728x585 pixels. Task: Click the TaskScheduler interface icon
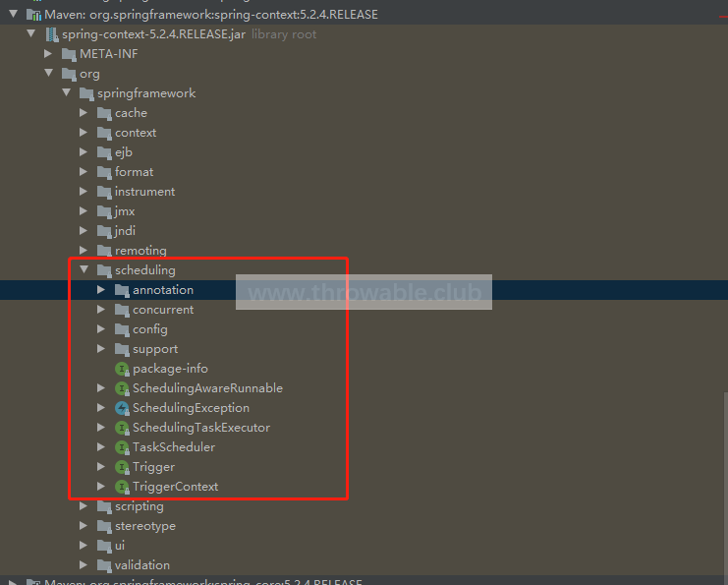point(122,447)
